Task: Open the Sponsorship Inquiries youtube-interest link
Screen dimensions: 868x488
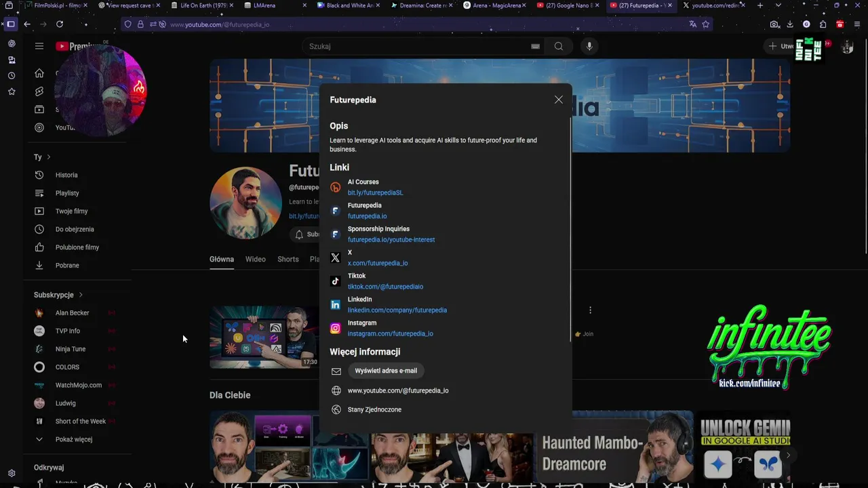Action: tap(391, 239)
